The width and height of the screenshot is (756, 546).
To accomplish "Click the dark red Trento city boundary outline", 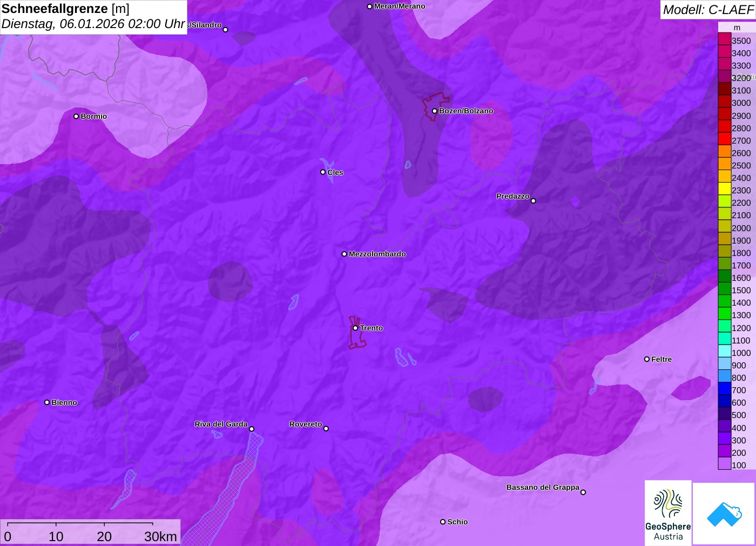I will pyautogui.click(x=357, y=333).
